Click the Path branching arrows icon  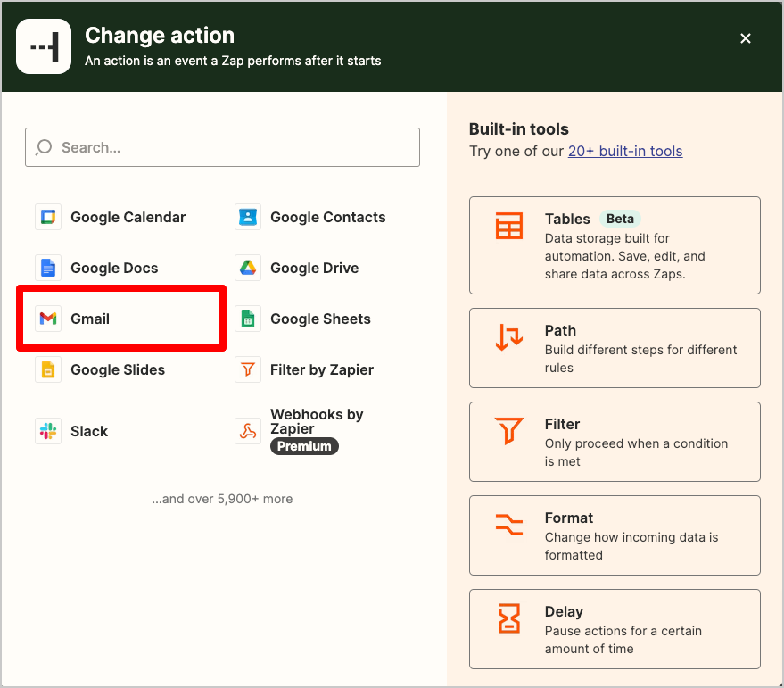509,336
